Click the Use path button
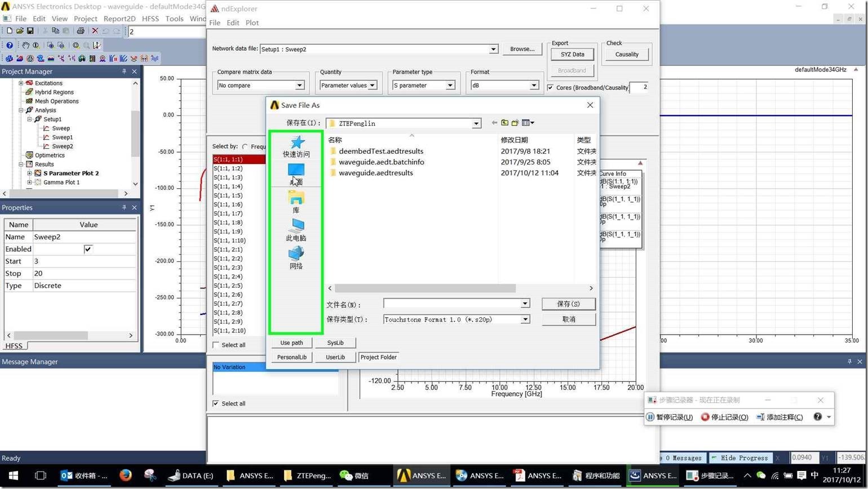The width and height of the screenshot is (868, 489). pos(291,343)
